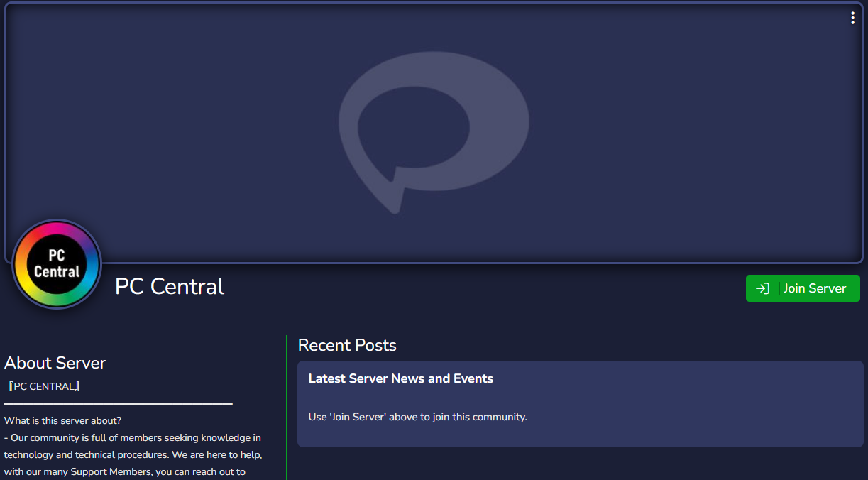
Task: Click the divider line below 『PC CENTRAL』
Action: pyautogui.click(x=118, y=403)
